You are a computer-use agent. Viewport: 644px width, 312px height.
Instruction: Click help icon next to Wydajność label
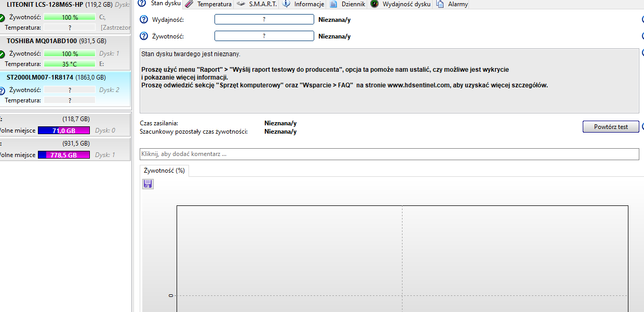144,20
